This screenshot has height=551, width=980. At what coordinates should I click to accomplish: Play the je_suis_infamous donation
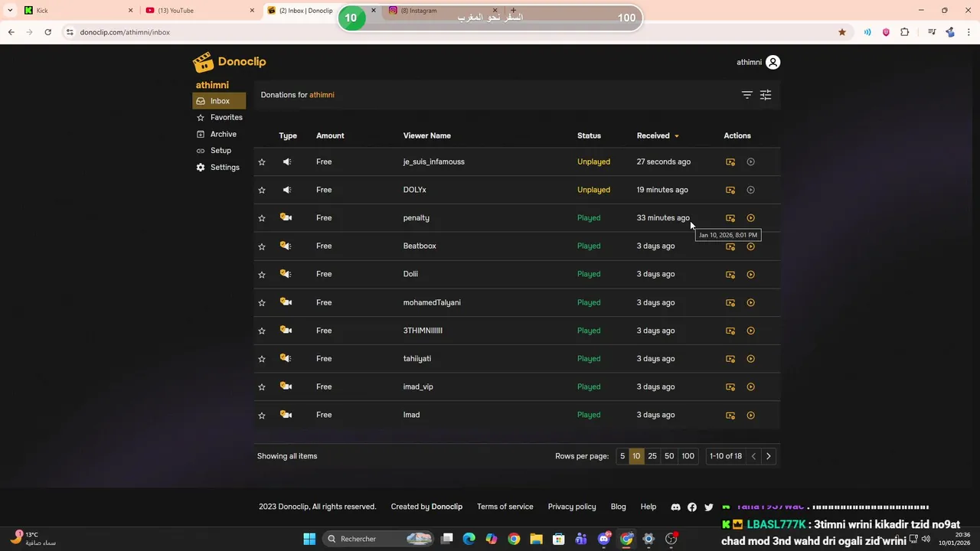click(750, 162)
